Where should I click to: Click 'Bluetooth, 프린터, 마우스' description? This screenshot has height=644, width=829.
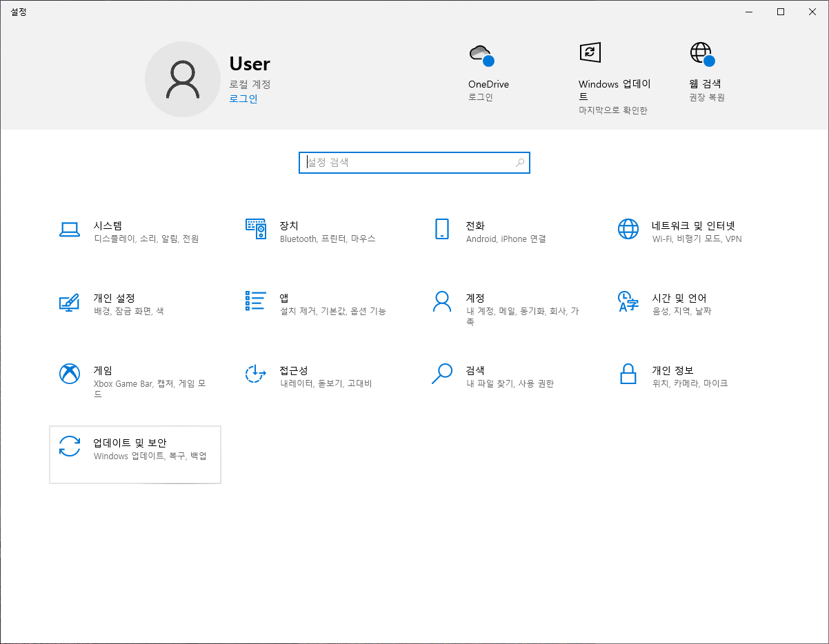[328, 239]
